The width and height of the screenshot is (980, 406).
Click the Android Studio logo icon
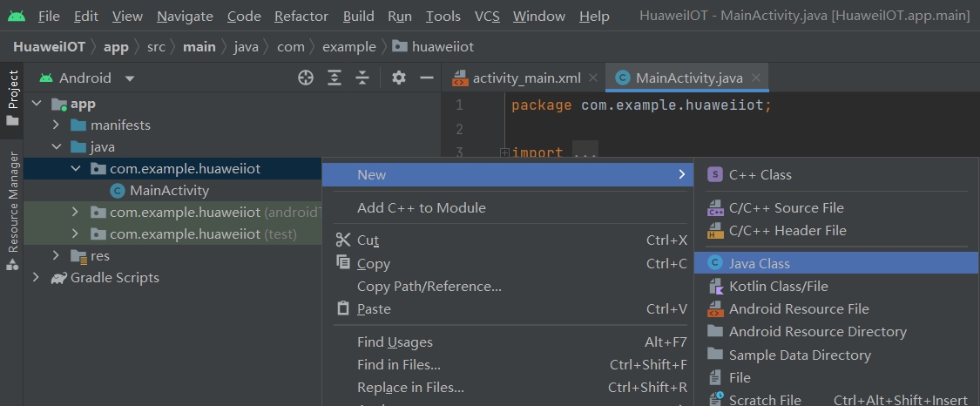(x=17, y=16)
